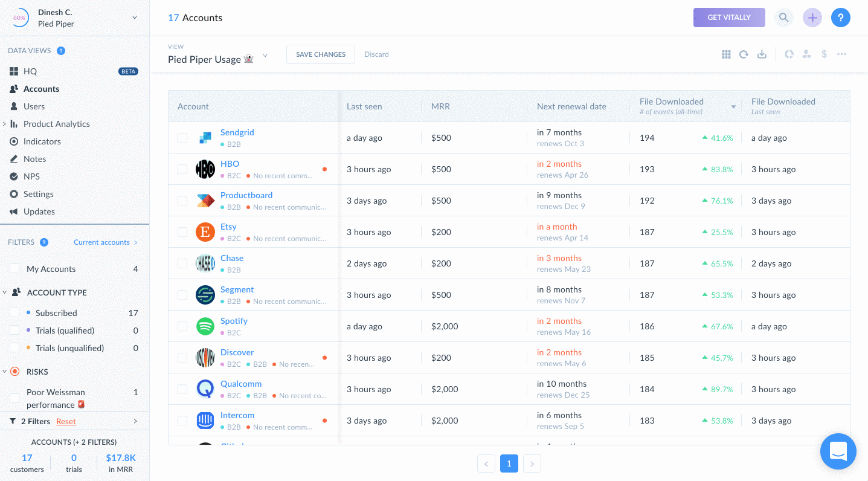Check the Subscribed filter checkbox
Screen dimensions: 868x481
[14, 313]
